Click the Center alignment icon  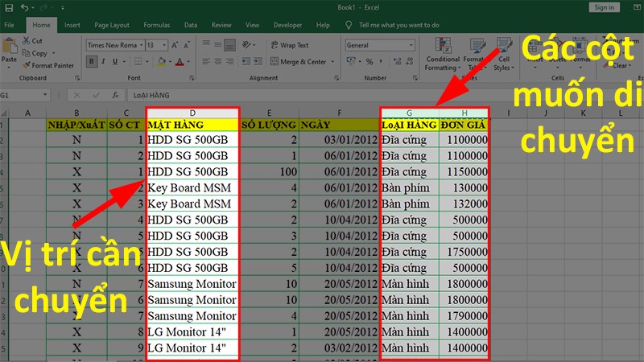click(217, 62)
